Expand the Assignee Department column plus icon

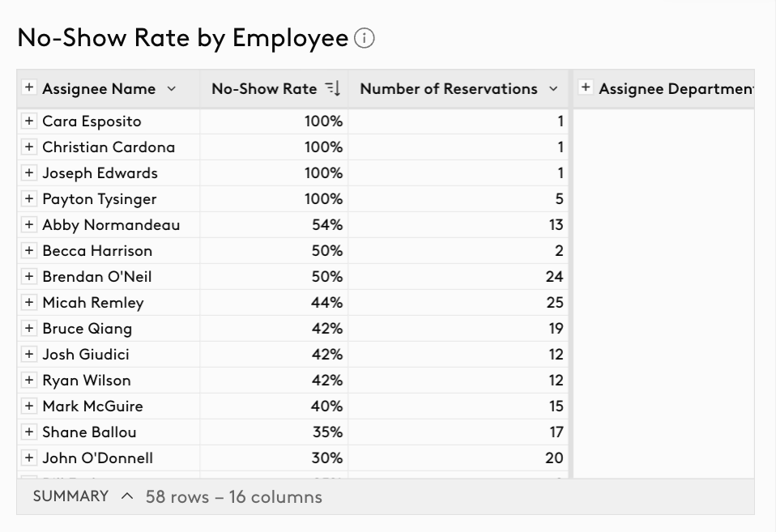tap(586, 87)
